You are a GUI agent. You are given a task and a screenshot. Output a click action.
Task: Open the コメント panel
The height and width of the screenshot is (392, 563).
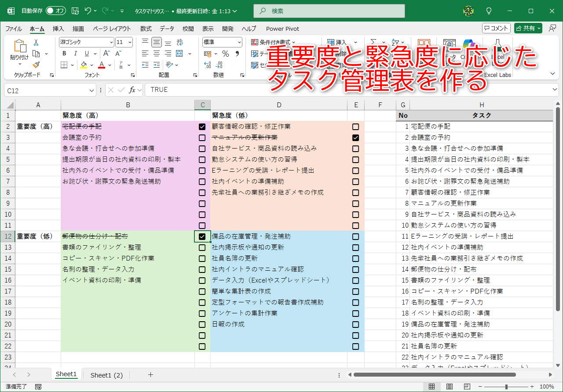[496, 27]
